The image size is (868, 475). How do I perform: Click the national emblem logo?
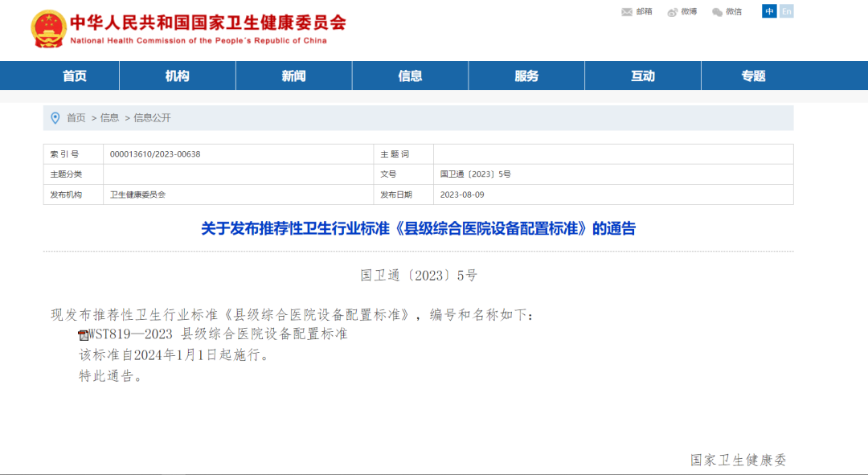pyautogui.click(x=48, y=29)
